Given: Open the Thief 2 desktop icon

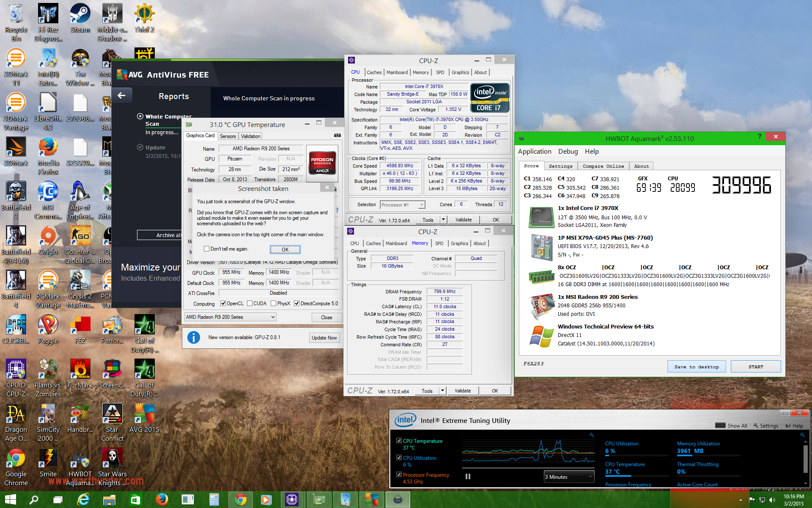Looking at the screenshot, I should 144,19.
